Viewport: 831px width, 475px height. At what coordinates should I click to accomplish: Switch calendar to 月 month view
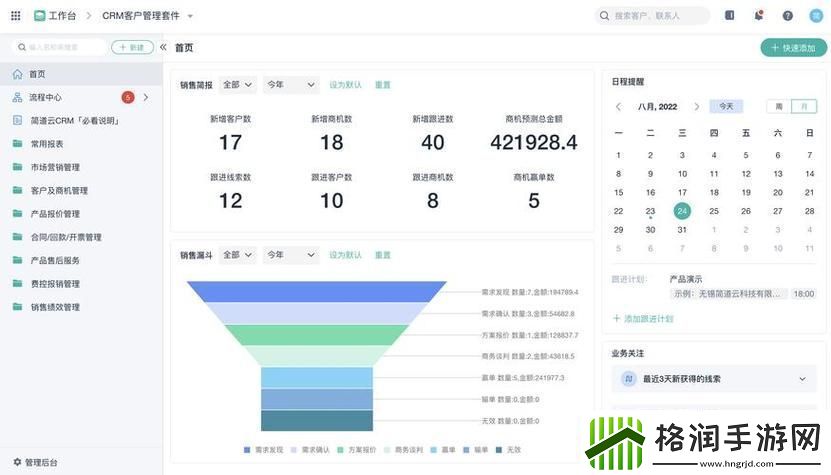point(804,107)
